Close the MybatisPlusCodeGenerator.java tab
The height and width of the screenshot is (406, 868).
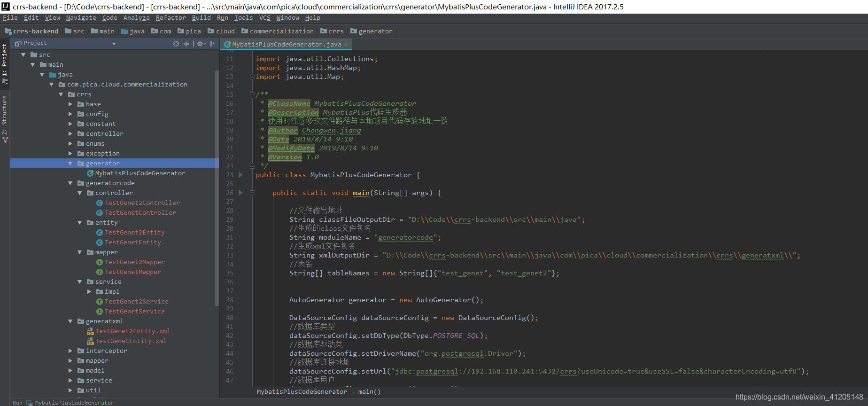347,44
